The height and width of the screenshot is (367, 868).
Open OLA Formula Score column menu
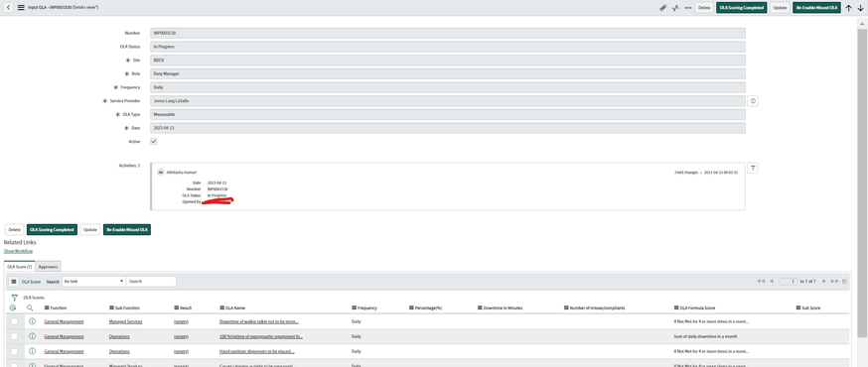[x=676, y=307]
